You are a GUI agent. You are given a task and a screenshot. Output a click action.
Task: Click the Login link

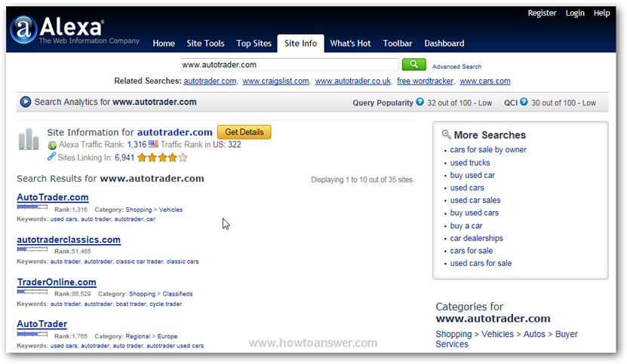coord(575,13)
